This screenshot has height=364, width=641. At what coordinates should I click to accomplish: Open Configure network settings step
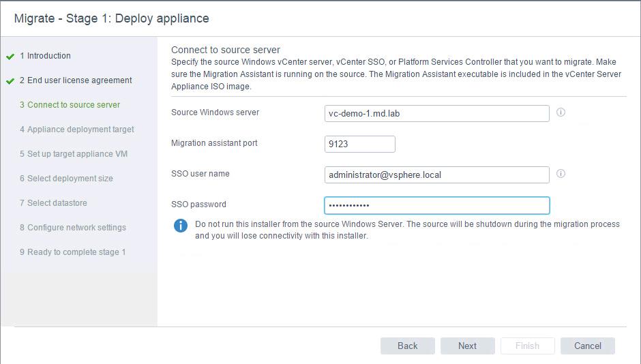pos(73,227)
